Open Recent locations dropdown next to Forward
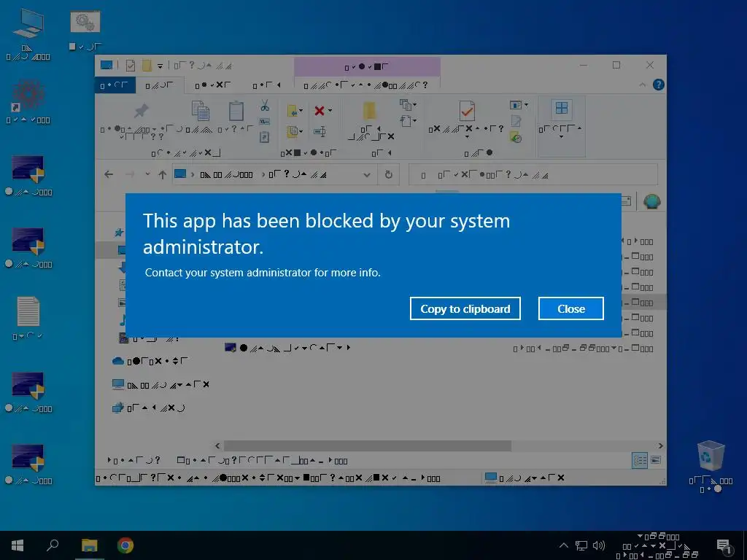This screenshot has width=747, height=560. pos(147,174)
